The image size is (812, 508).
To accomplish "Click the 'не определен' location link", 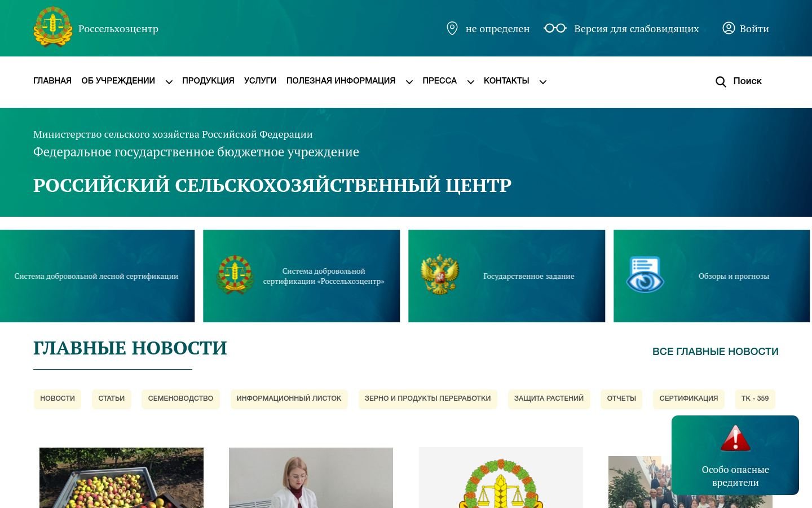I will pos(497,29).
